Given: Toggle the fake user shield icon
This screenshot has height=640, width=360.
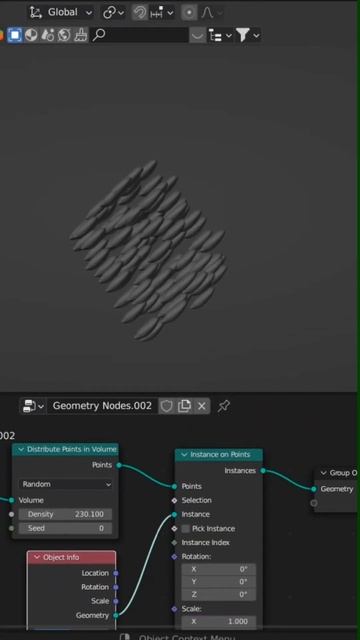Looking at the screenshot, I should click(166, 406).
